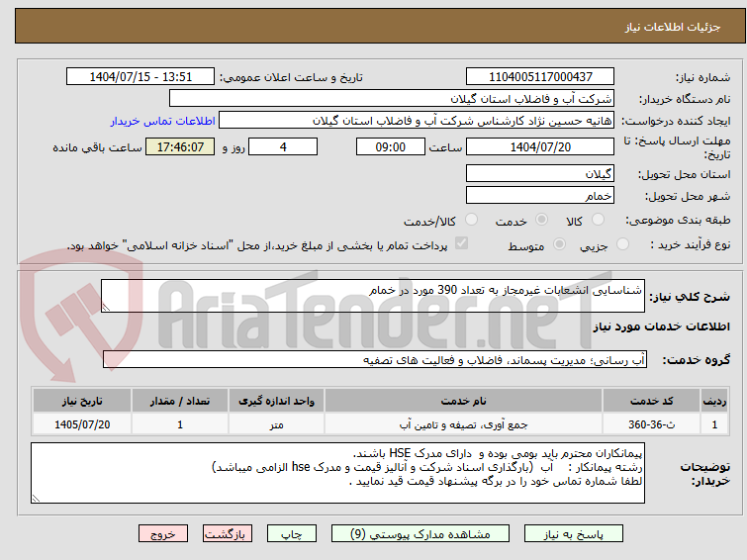Screen dimensions: 747x560
Task: Click the announcement date field 1404/07/15 - 13:51
Action: [140, 77]
